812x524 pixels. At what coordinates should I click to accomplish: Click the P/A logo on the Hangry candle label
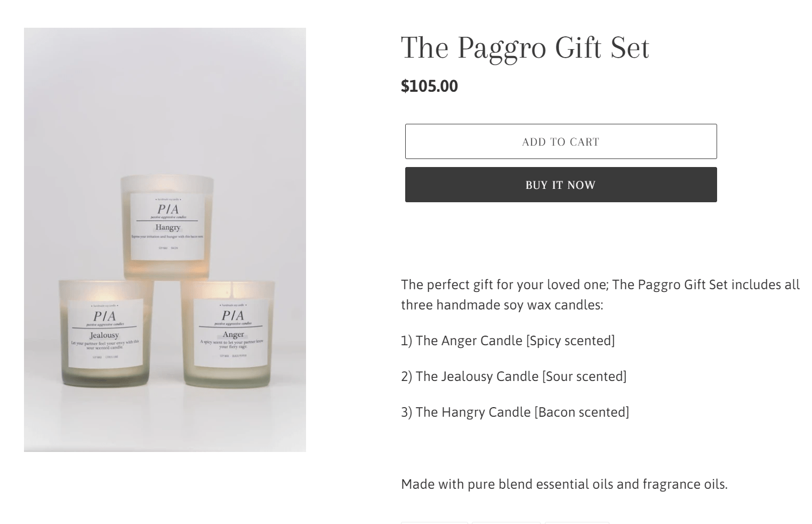(x=167, y=209)
